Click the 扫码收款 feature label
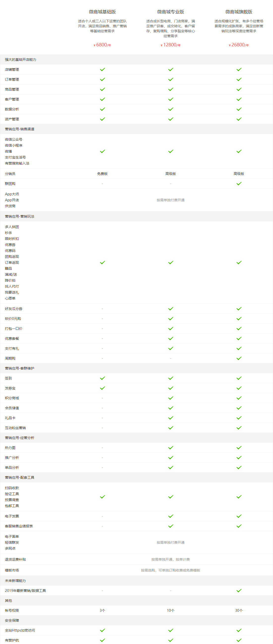The height and width of the screenshot is (644, 273). (x=12, y=488)
